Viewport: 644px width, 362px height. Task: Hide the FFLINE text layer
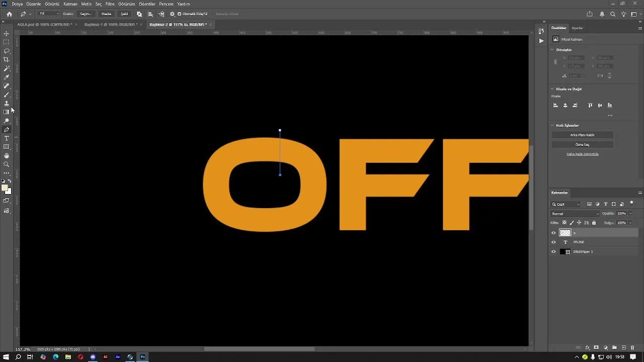pos(554,242)
